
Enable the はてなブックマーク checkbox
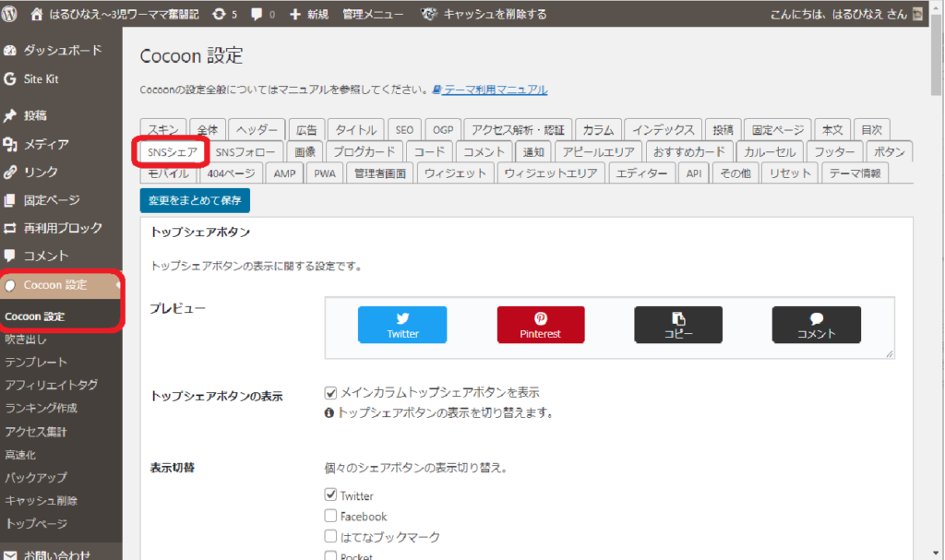point(330,536)
